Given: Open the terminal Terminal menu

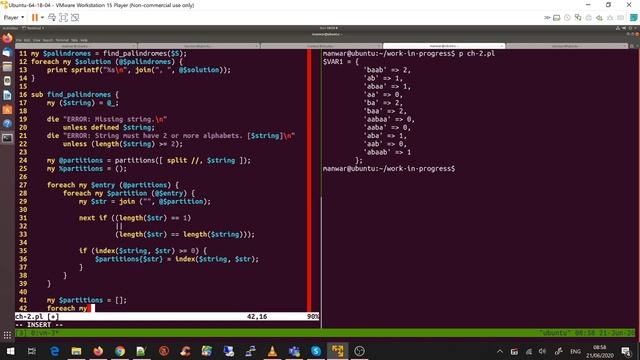Looking at the screenshot, I should tap(62, 40).
